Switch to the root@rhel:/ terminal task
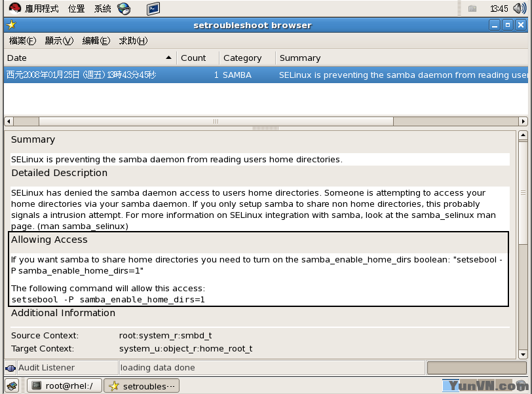This screenshot has height=394, width=532. pyautogui.click(x=64, y=386)
